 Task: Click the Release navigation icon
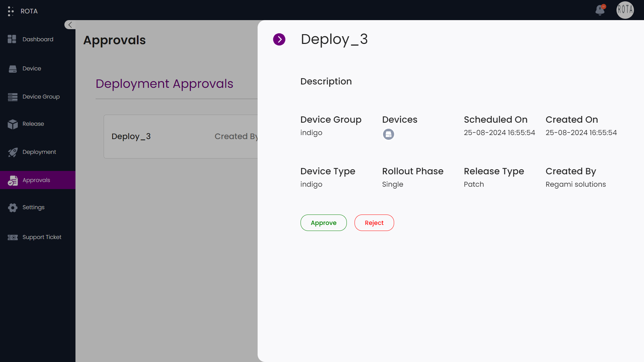pyautogui.click(x=12, y=124)
